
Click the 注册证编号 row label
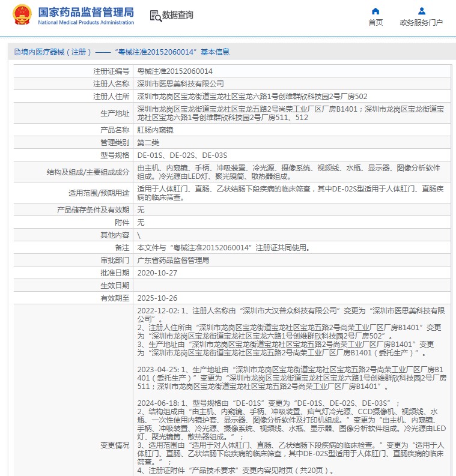[x=111, y=71]
